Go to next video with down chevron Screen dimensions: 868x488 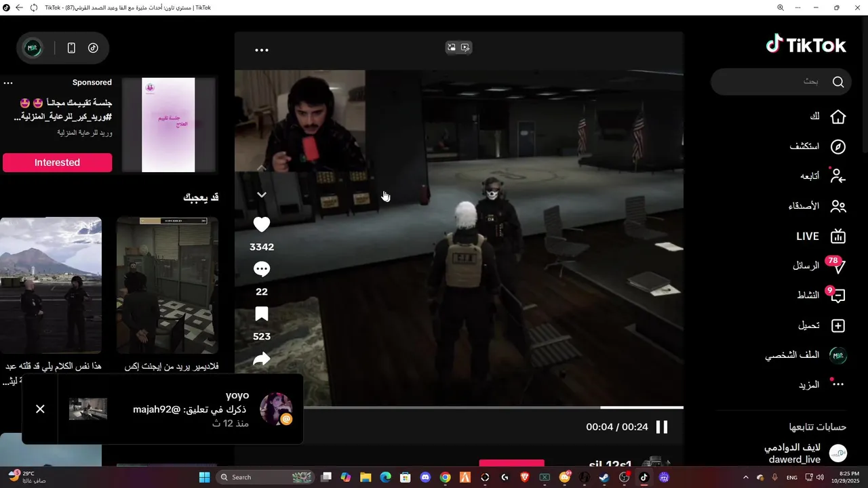coord(262,195)
